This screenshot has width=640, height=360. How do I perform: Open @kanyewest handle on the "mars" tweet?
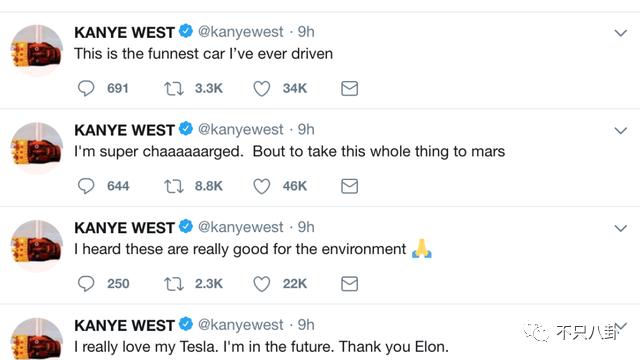pos(240,130)
